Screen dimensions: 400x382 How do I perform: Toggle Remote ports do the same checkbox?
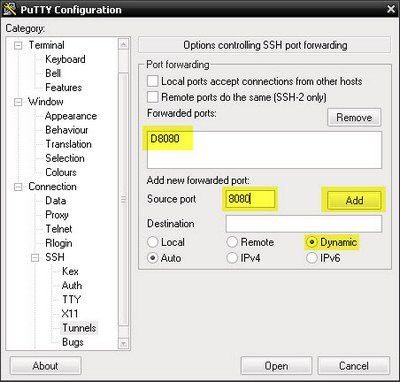pyautogui.click(x=153, y=97)
